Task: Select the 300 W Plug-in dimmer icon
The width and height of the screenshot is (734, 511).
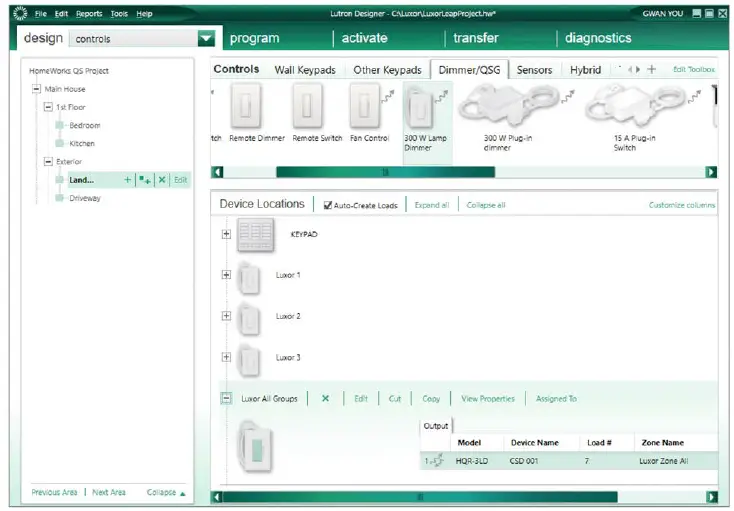Action: (x=508, y=106)
